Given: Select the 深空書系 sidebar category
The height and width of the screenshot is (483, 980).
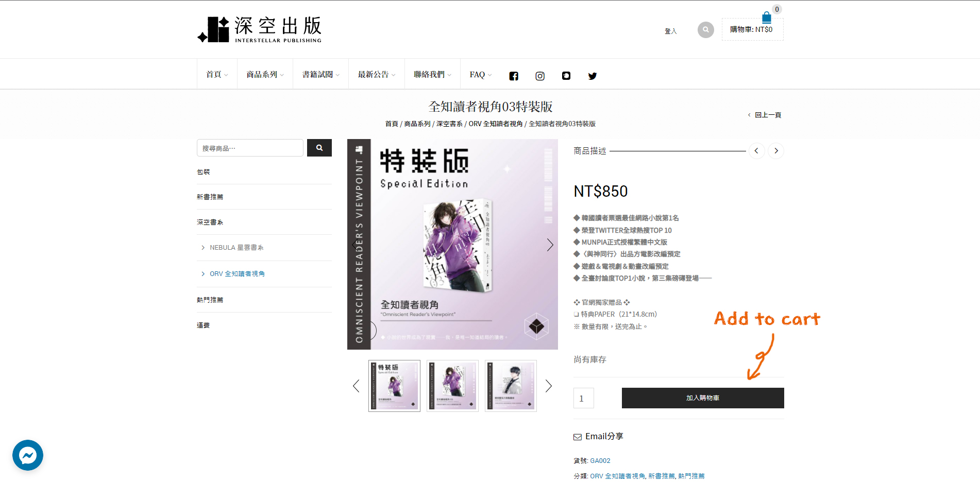Looking at the screenshot, I should [x=210, y=222].
